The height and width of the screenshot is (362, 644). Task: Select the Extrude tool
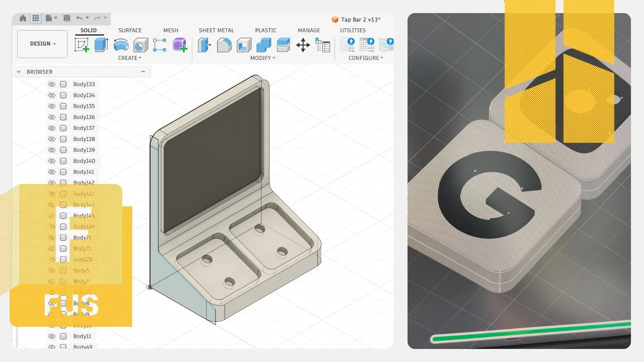pos(101,45)
